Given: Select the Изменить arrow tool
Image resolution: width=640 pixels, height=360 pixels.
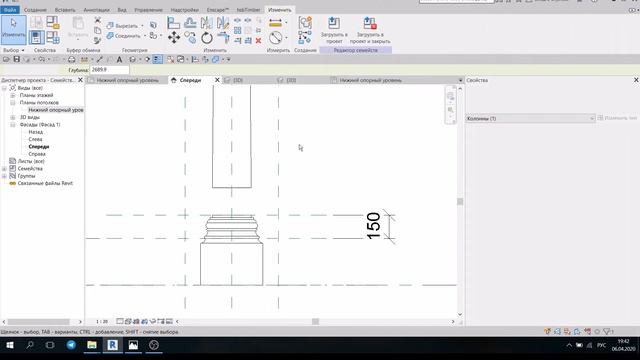Looking at the screenshot, I should click(13, 29).
